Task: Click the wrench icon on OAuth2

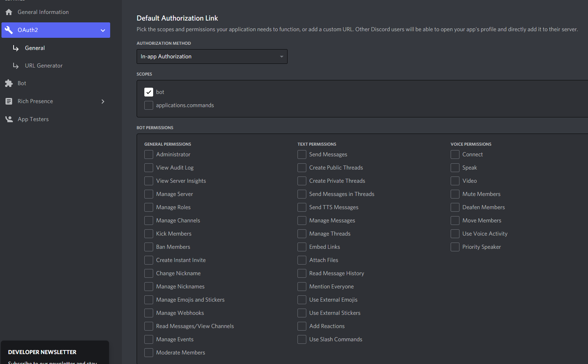Action: tap(9, 30)
